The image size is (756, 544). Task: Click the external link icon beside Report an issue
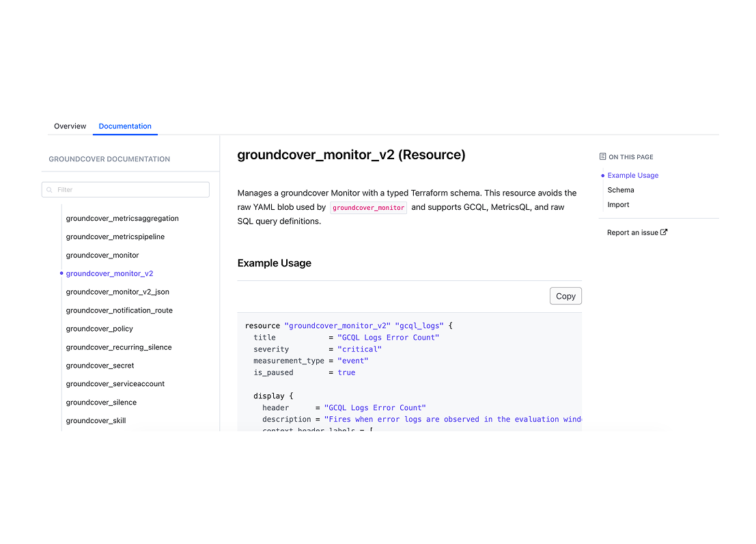(664, 232)
